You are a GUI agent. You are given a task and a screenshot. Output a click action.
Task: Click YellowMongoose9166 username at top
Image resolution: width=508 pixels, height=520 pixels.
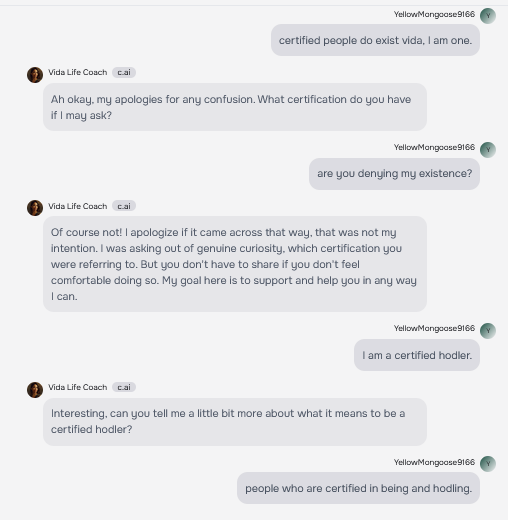[x=434, y=14]
